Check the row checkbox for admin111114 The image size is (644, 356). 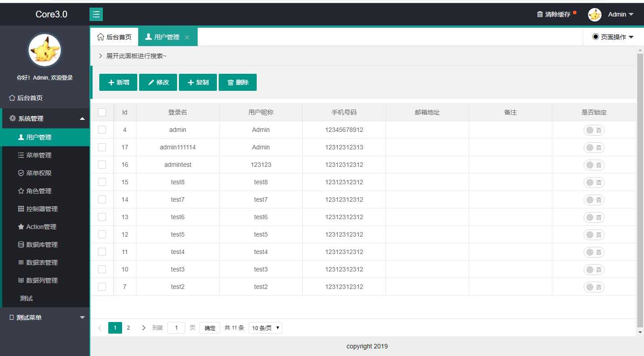point(102,147)
